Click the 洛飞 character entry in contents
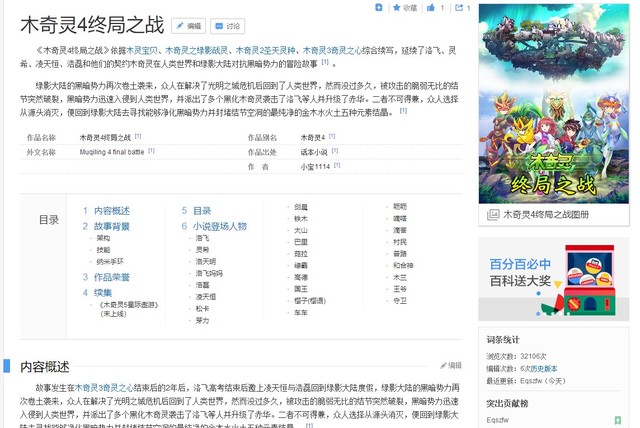This screenshot has width=640, height=428. click(x=202, y=238)
